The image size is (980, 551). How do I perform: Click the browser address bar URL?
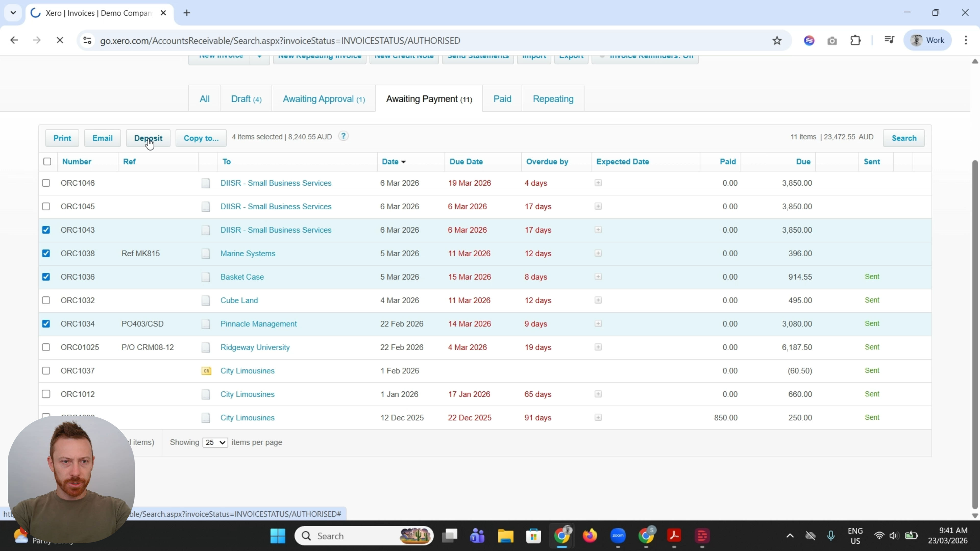(280, 40)
